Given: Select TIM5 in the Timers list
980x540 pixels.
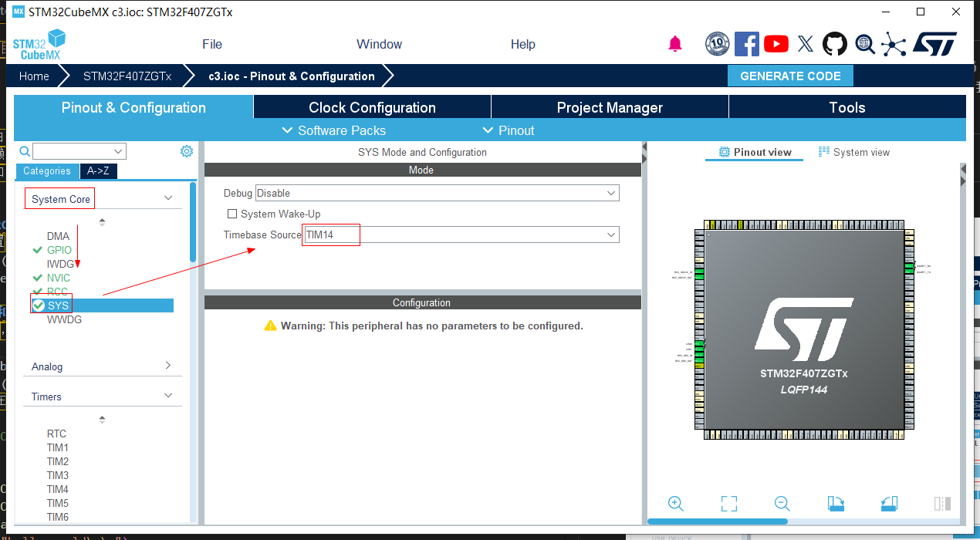Looking at the screenshot, I should (57, 503).
